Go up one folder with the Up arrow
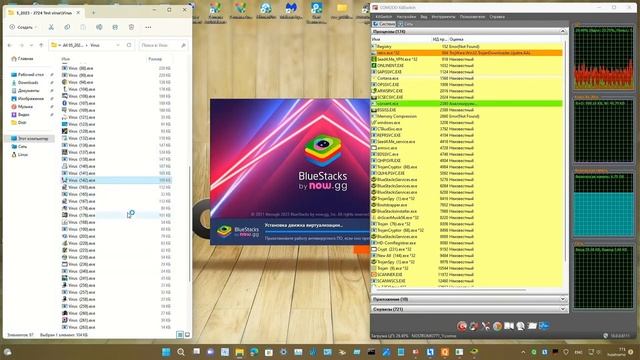The width and height of the screenshot is (640, 360). click(x=41, y=45)
